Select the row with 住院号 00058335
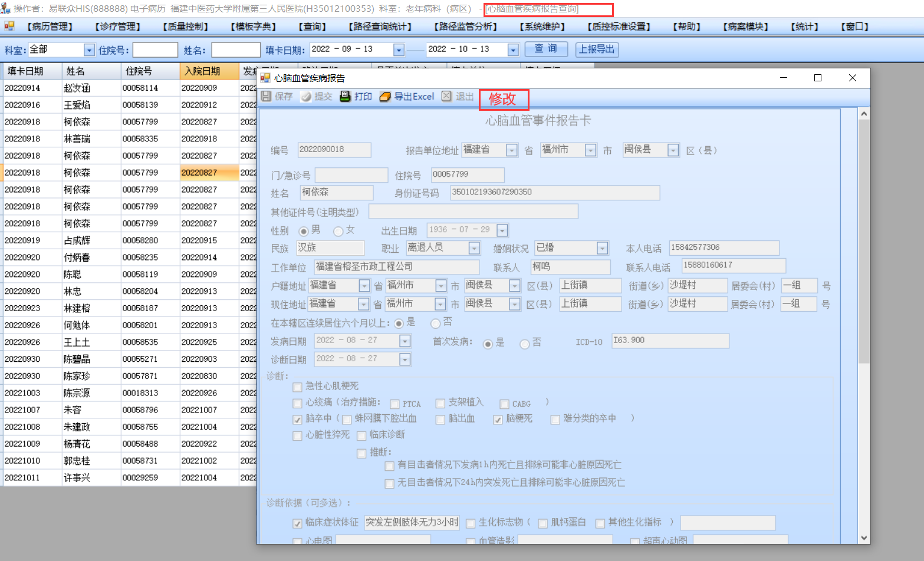The image size is (924, 561). click(x=129, y=139)
